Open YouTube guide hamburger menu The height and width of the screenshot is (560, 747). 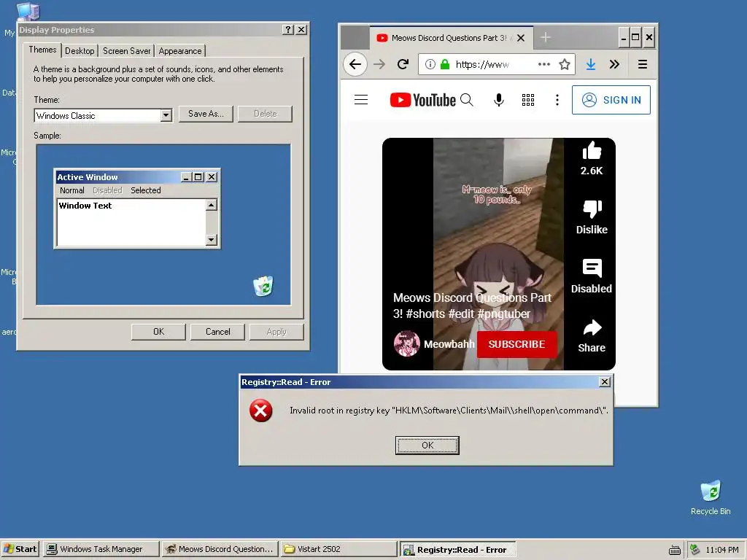click(x=361, y=99)
